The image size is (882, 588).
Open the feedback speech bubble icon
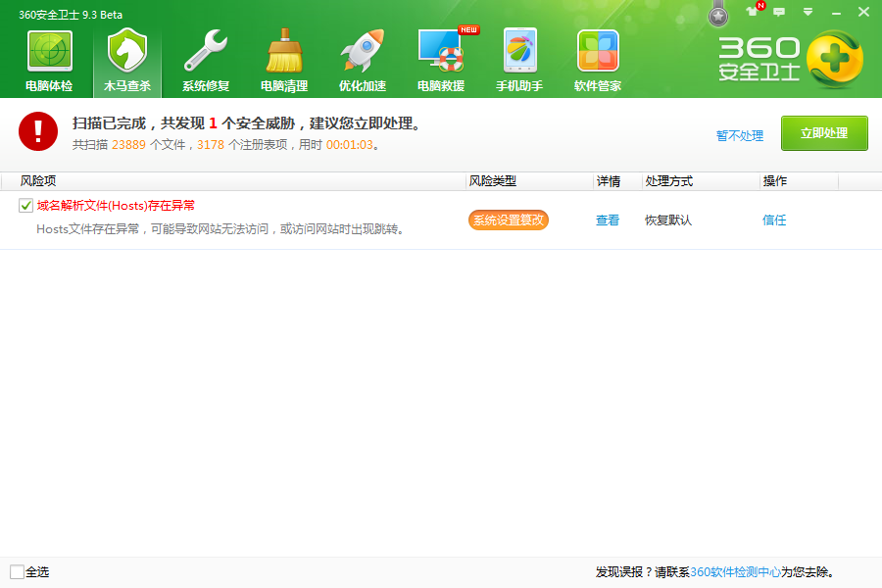click(x=779, y=12)
